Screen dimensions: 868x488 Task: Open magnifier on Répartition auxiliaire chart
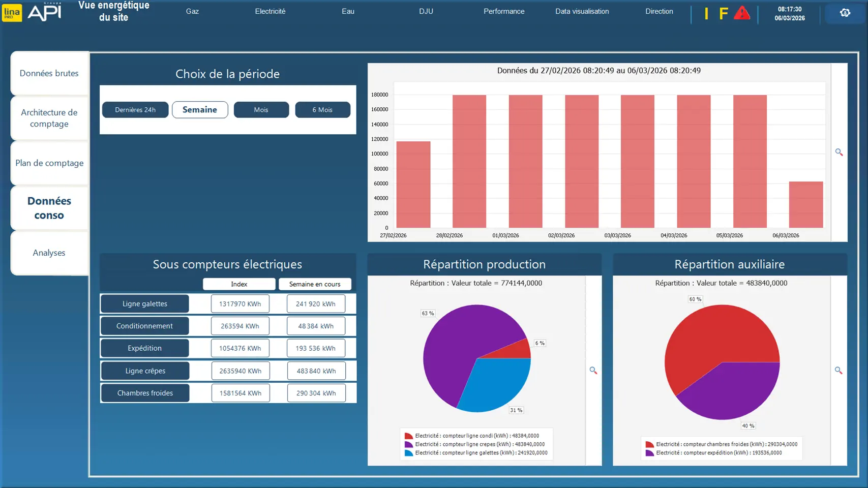pyautogui.click(x=838, y=371)
